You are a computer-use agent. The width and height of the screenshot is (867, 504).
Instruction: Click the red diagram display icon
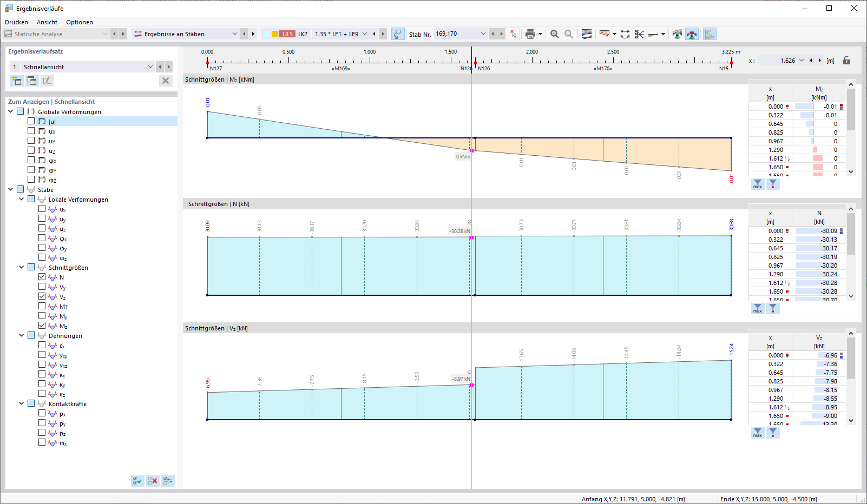click(605, 34)
